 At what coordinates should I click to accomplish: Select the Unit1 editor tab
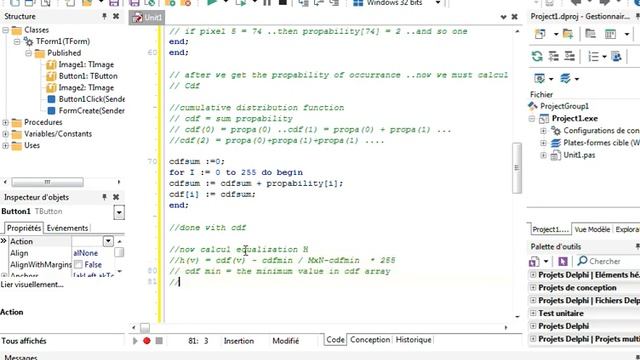[x=147, y=18]
